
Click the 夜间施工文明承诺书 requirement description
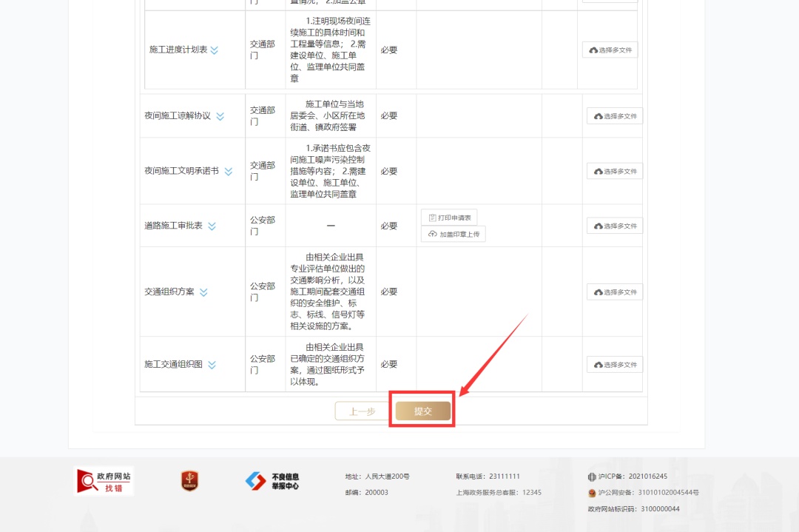click(330, 171)
